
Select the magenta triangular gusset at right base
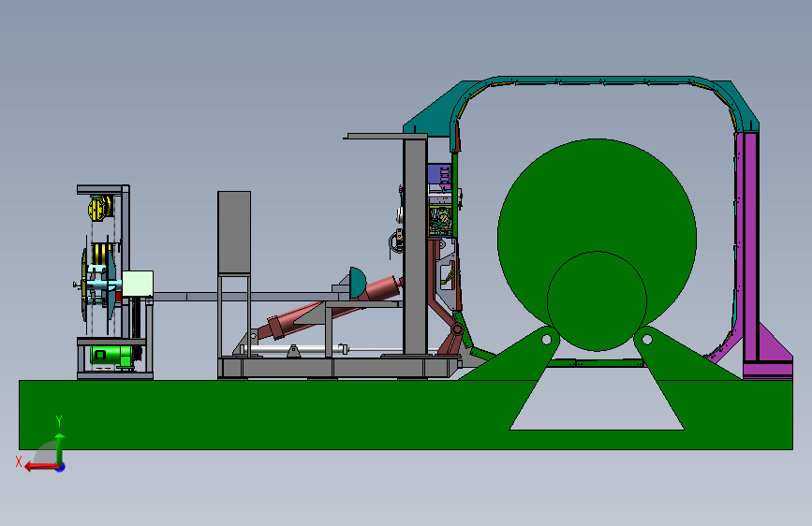775,348
